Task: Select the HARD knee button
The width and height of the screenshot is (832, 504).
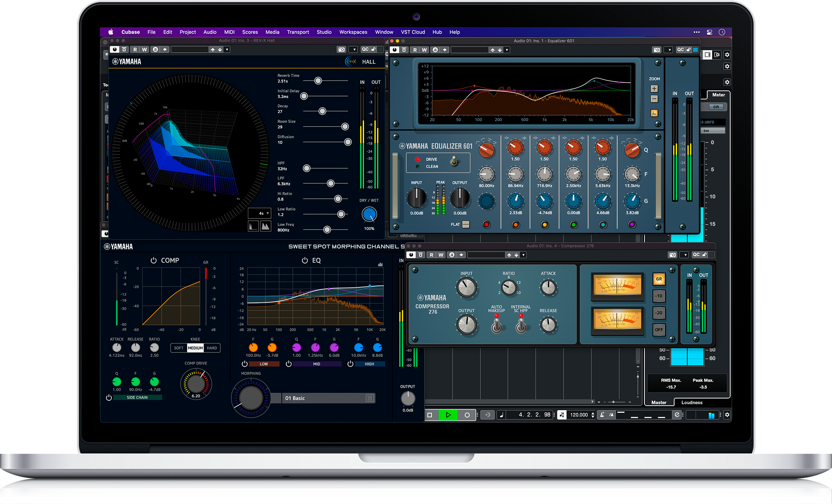Action: click(212, 348)
